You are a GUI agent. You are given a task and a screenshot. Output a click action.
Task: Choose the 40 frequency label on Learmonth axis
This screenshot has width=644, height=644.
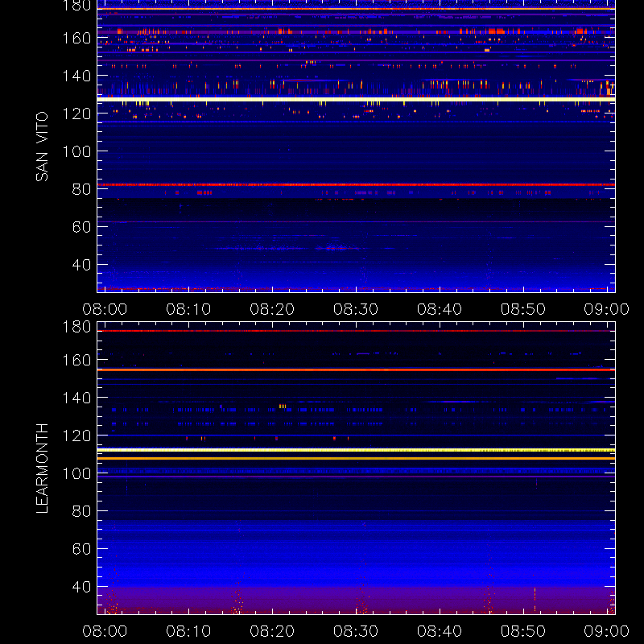(x=81, y=587)
